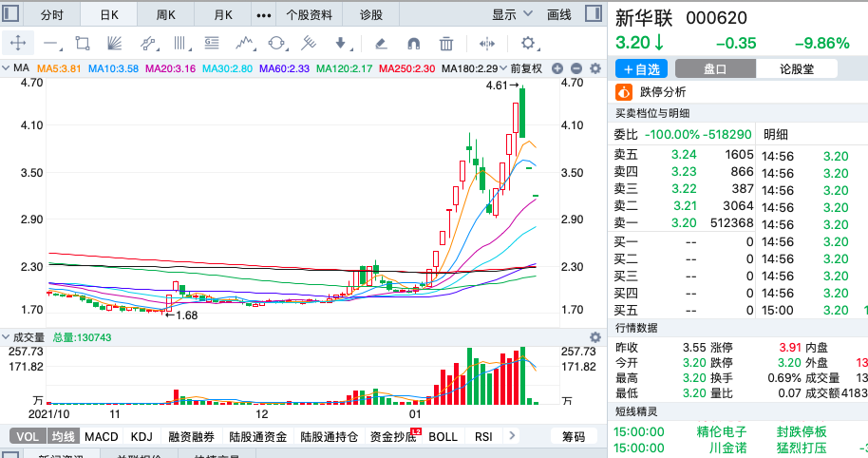Select 盘口 tab
Image resolution: width=868 pixels, height=458 pixels.
click(715, 69)
